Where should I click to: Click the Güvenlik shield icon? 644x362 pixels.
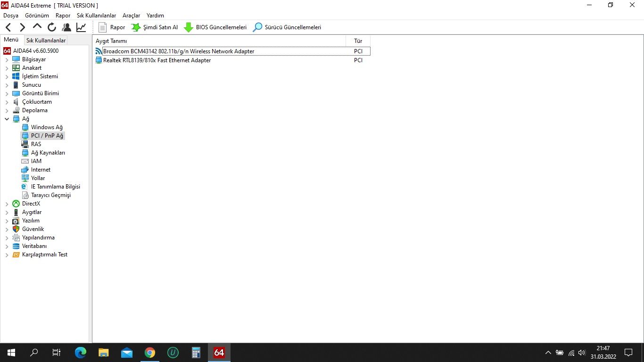16,229
